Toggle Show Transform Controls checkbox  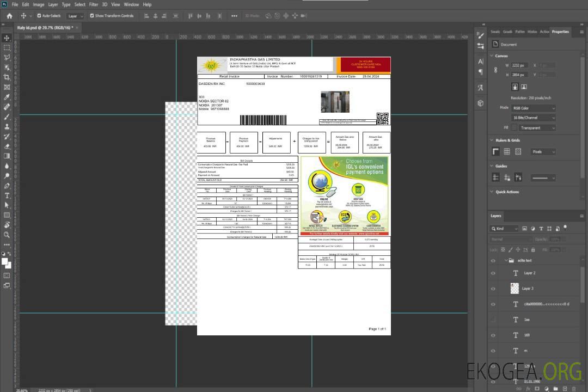click(x=92, y=16)
